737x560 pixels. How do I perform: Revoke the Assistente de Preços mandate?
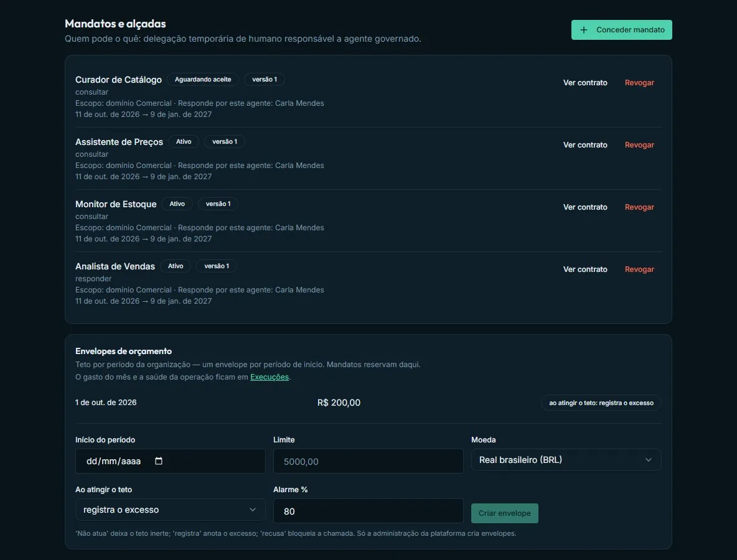pyautogui.click(x=639, y=145)
